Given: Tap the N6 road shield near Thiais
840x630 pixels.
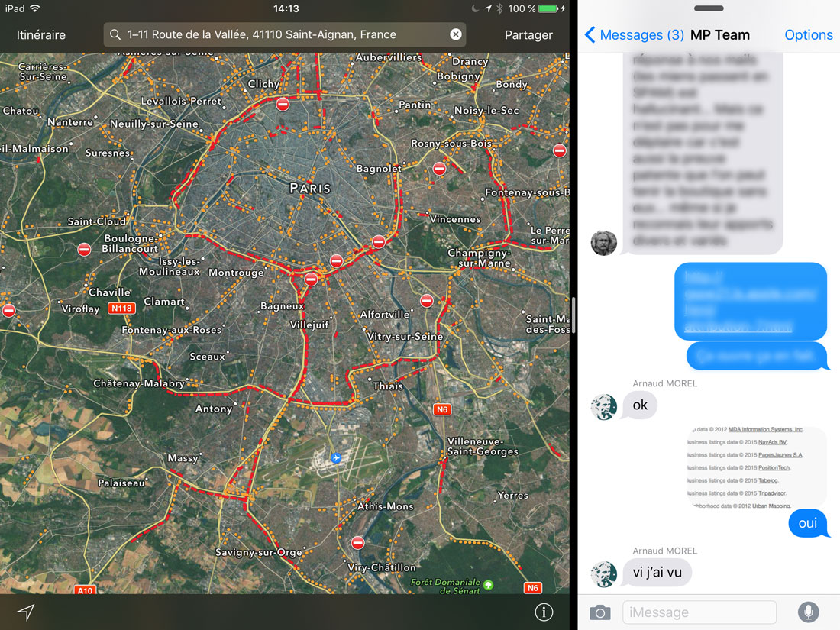Looking at the screenshot, I should 442,409.
